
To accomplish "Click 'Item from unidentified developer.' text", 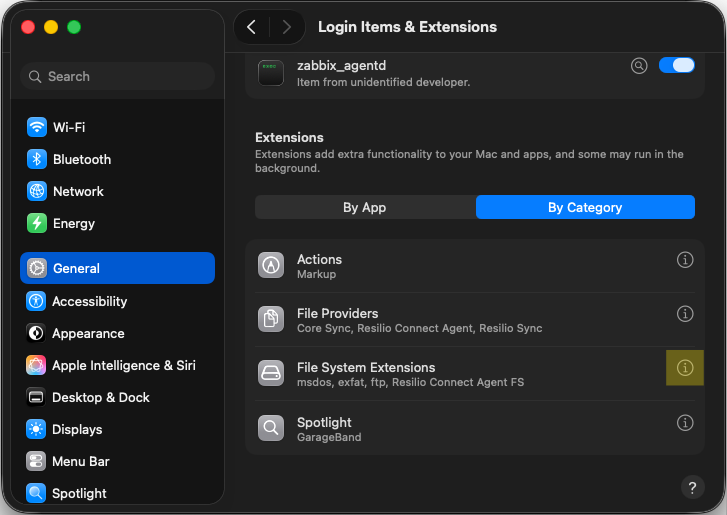I will pyautogui.click(x=383, y=82).
